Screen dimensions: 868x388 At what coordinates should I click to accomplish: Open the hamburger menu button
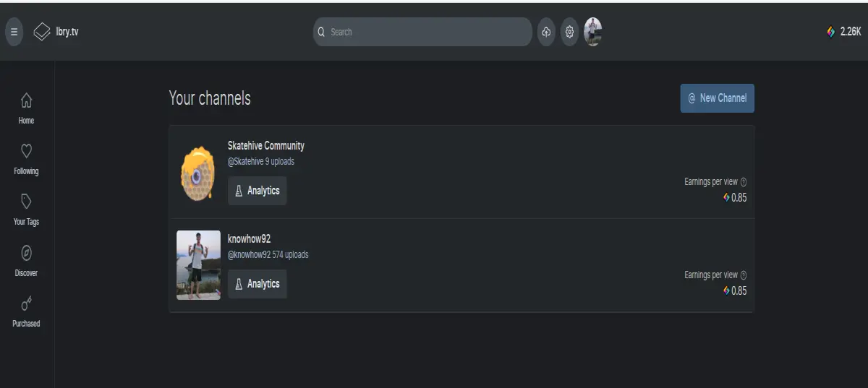(14, 32)
